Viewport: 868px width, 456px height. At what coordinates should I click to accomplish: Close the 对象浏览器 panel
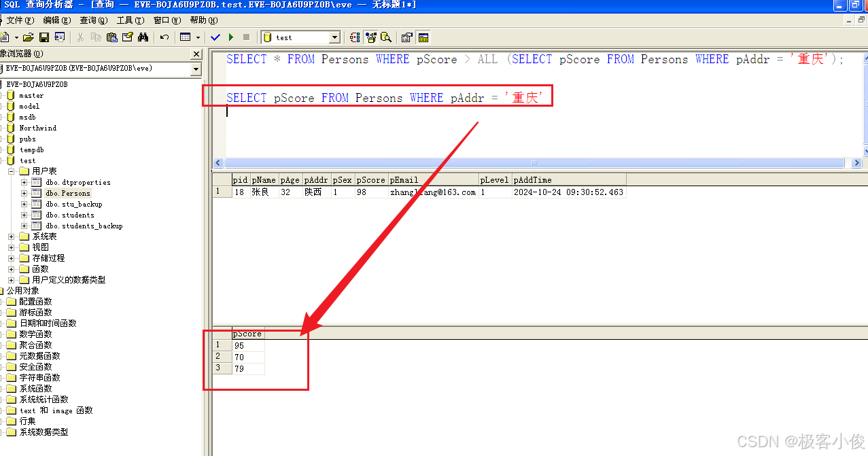[x=196, y=54]
